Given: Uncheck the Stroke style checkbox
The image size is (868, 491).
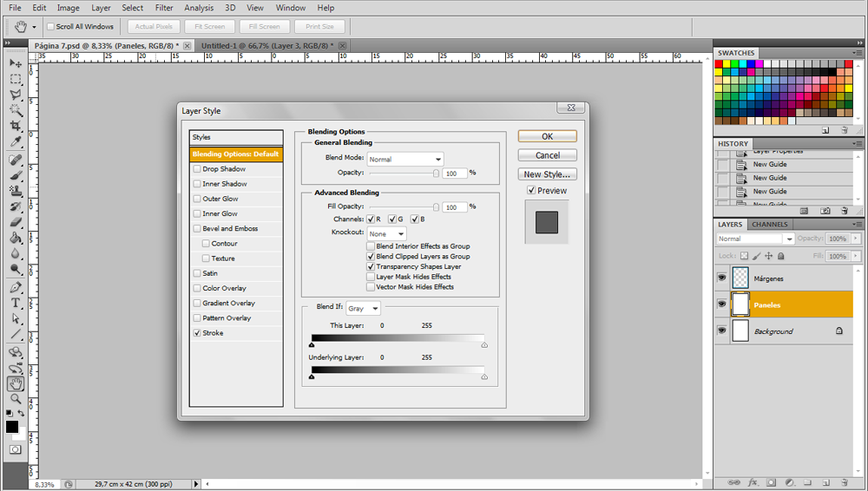Looking at the screenshot, I should click(x=197, y=333).
